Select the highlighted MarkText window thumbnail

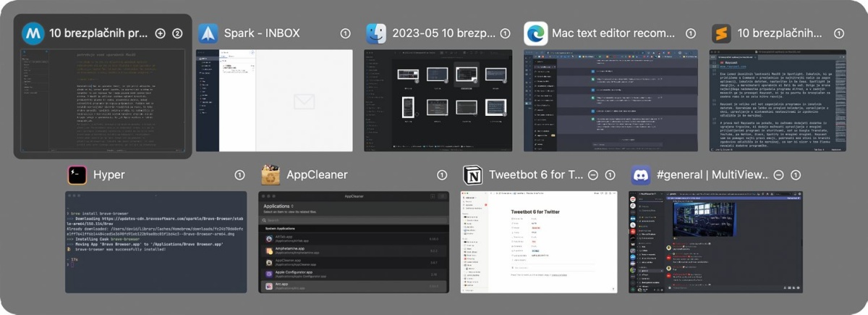(x=103, y=101)
